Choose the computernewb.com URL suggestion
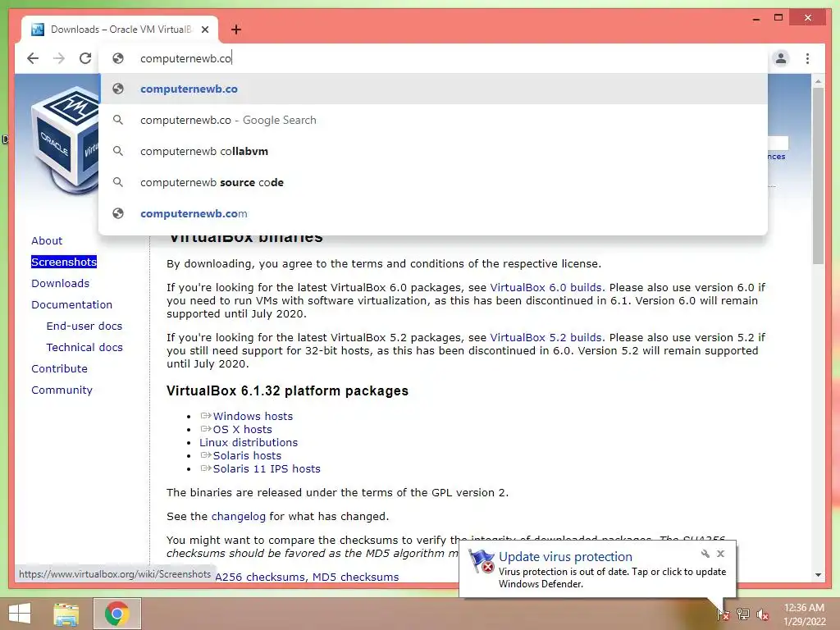840x630 pixels. 433,213
